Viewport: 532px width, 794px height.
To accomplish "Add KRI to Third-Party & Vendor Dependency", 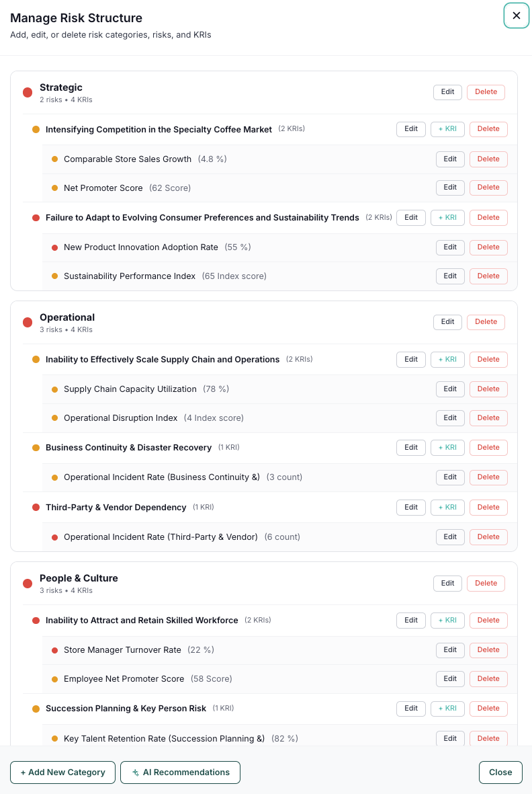I will 447,508.
